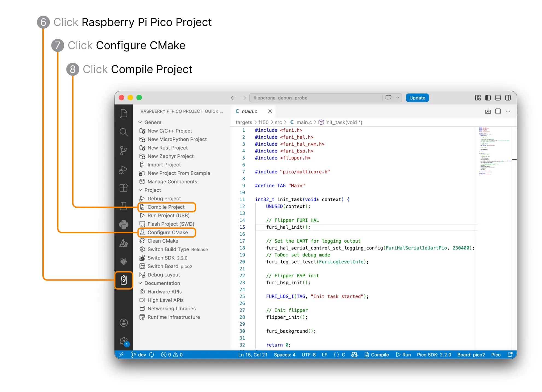Click the sync changes icon next to dev
The image size is (542, 392).
(152, 355)
